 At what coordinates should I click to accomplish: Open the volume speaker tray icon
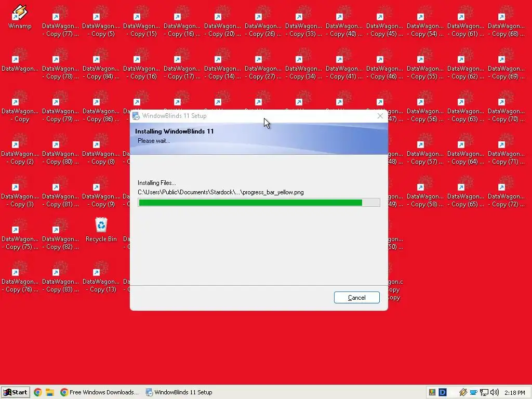pos(495,392)
